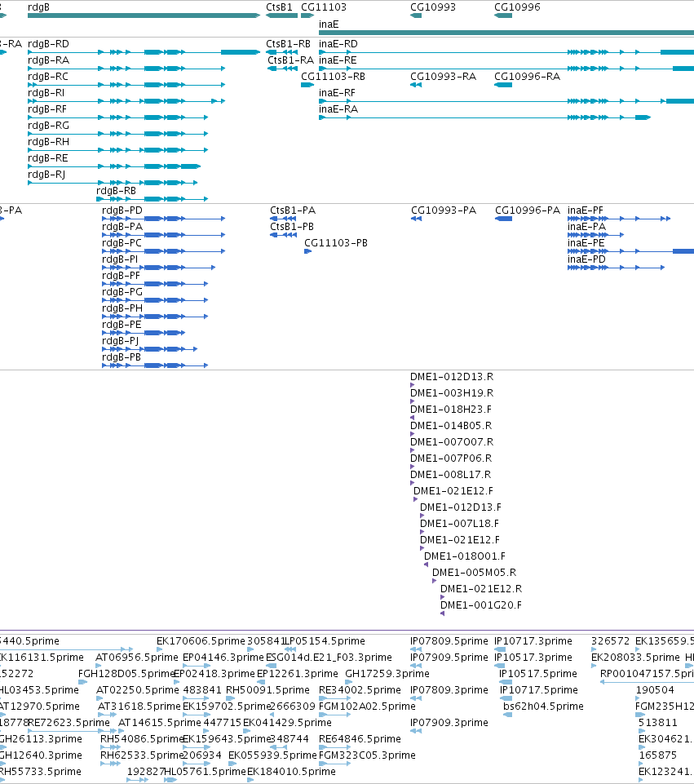Click the CtsB1-PA protein label
Viewport: 694px width, 784px height.
coord(293,210)
